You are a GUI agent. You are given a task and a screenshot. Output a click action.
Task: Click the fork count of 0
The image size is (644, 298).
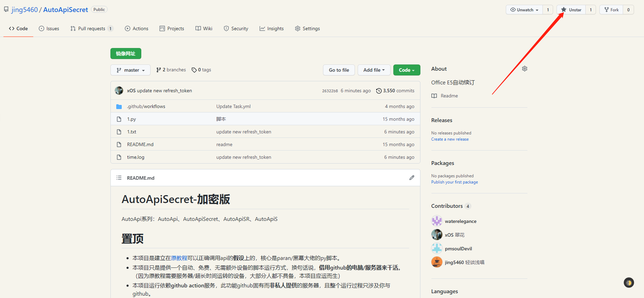coord(629,10)
